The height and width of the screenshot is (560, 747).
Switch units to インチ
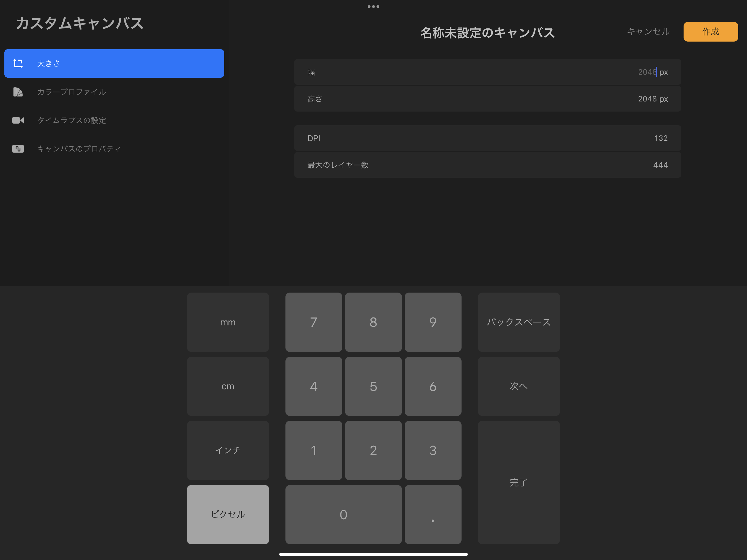227,450
